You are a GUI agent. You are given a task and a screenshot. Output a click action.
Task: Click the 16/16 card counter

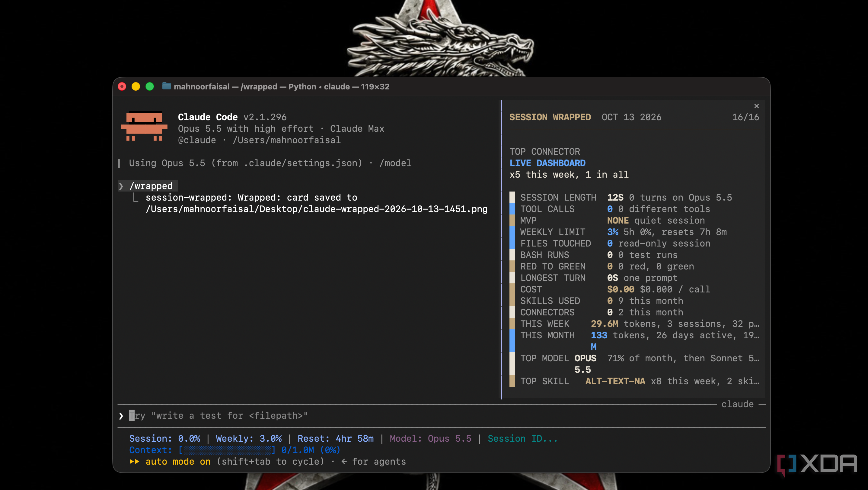(x=745, y=117)
